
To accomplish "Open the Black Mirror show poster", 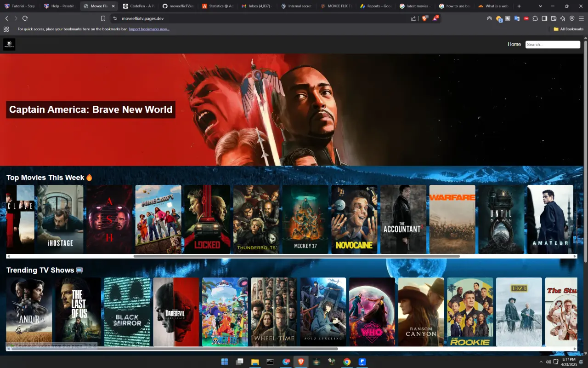I will 127,312.
